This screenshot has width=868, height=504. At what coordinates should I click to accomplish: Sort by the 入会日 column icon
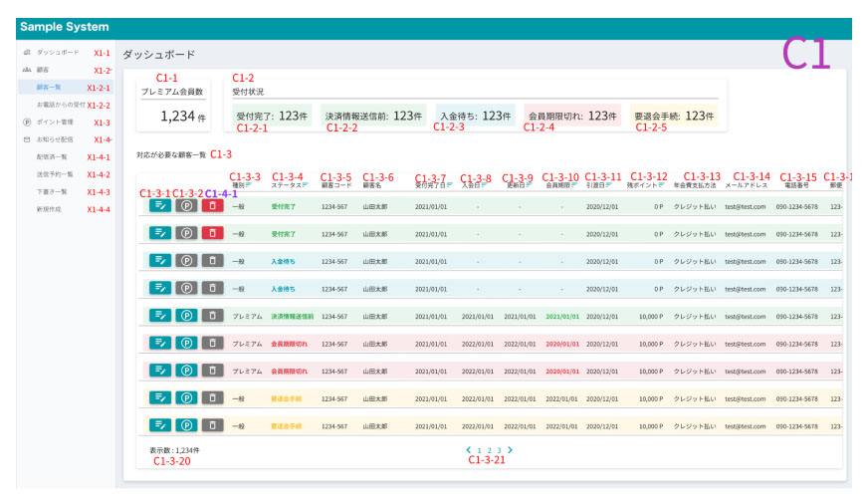click(484, 185)
